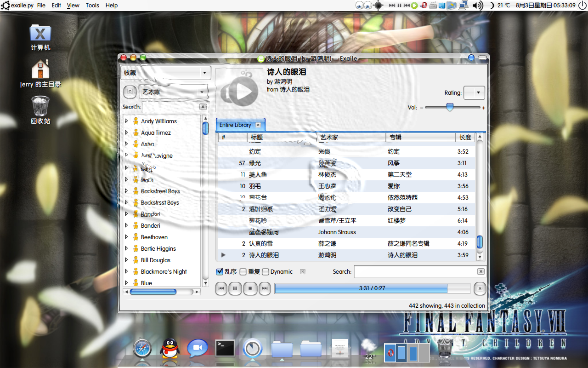
Task: Open the video chat dock icon
Action: tap(198, 349)
